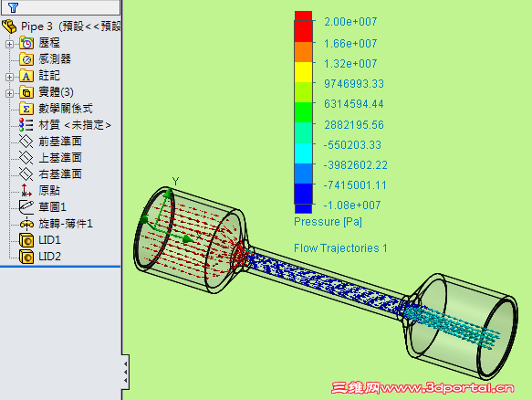Expand the 實體(3) tree node

pos(9,93)
